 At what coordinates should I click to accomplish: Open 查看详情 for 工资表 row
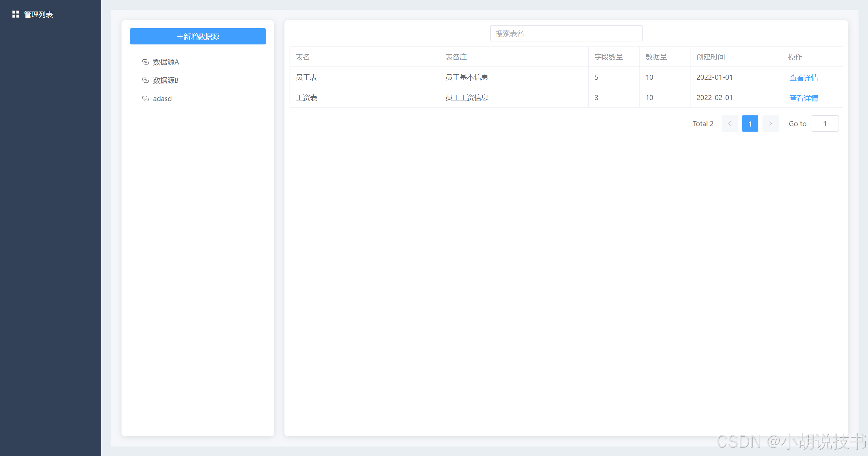(x=803, y=98)
